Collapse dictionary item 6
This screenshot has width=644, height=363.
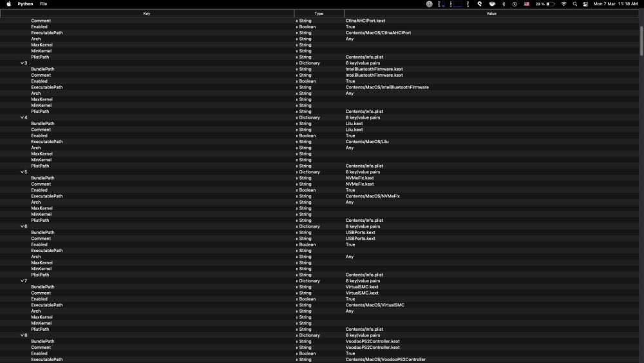pos(22,226)
